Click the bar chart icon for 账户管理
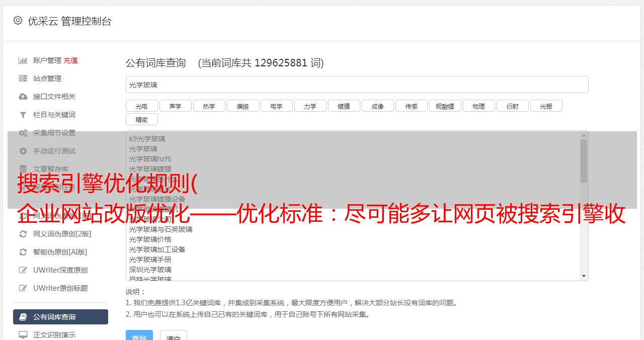Image resolution: width=644 pixels, height=340 pixels. pos(23,60)
